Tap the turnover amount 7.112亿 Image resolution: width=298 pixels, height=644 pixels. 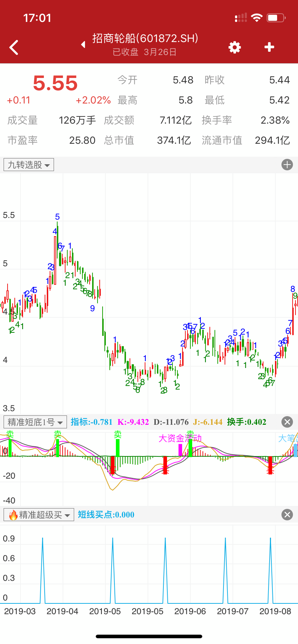(176, 120)
